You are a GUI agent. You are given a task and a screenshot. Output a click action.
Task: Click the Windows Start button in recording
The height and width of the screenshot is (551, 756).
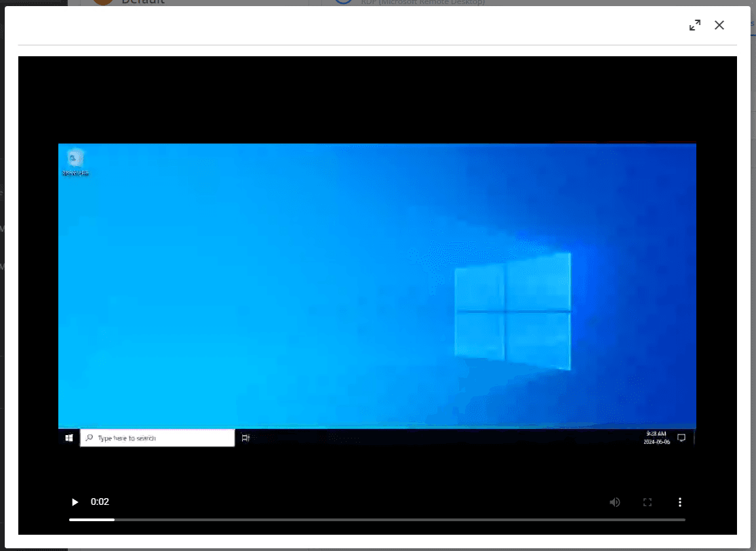coord(69,438)
